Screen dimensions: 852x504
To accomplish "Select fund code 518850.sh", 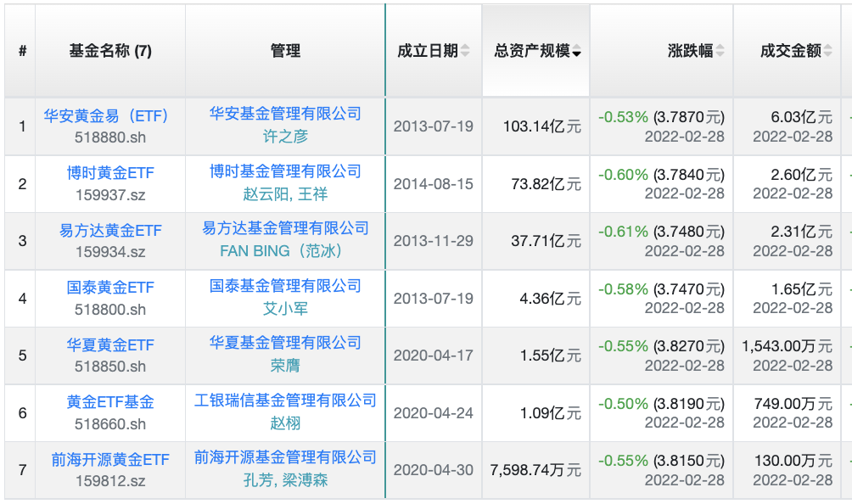I will coord(110,367).
